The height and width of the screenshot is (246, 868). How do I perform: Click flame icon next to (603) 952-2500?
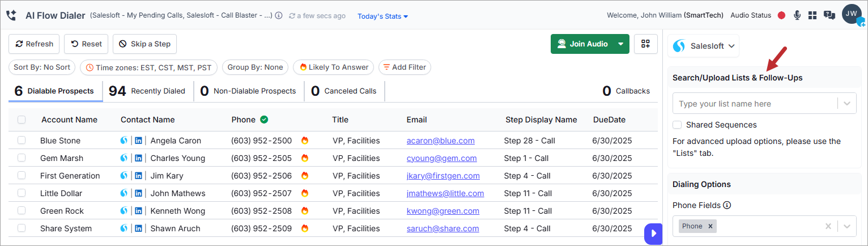click(305, 140)
